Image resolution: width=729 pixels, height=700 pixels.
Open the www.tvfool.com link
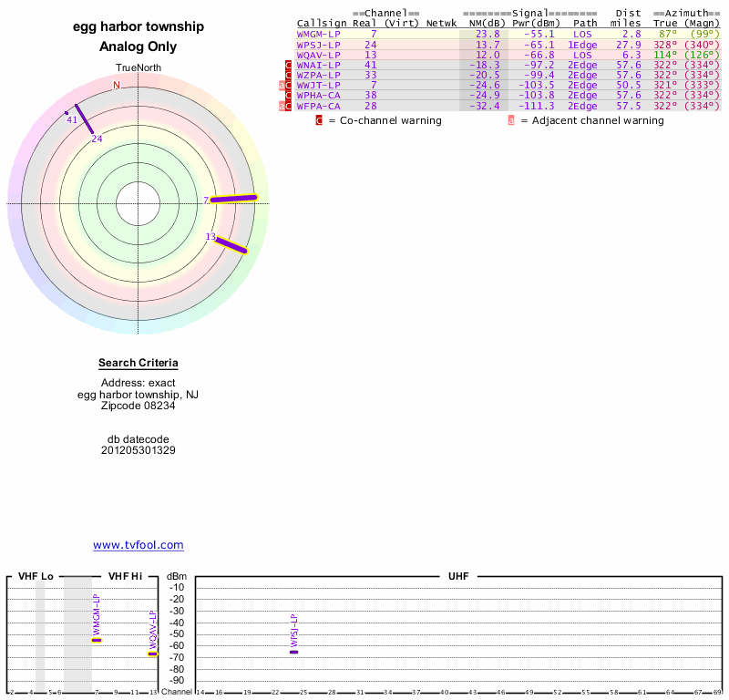(138, 545)
